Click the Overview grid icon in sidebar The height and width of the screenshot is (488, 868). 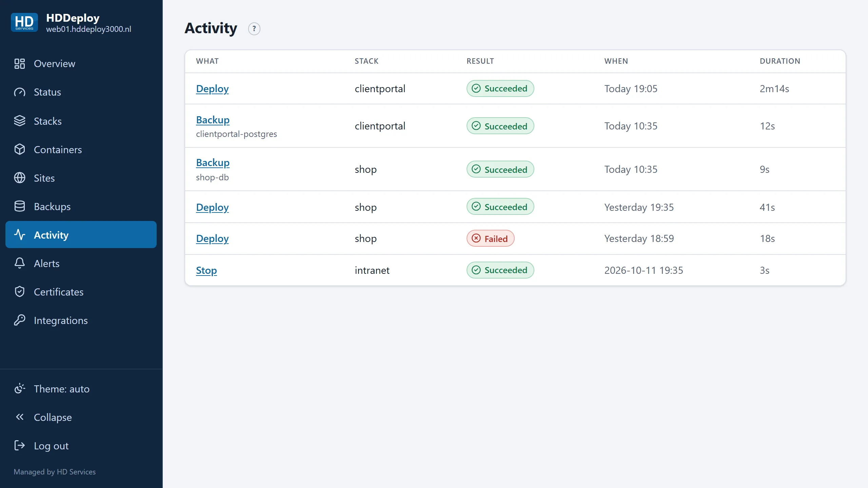click(20, 64)
